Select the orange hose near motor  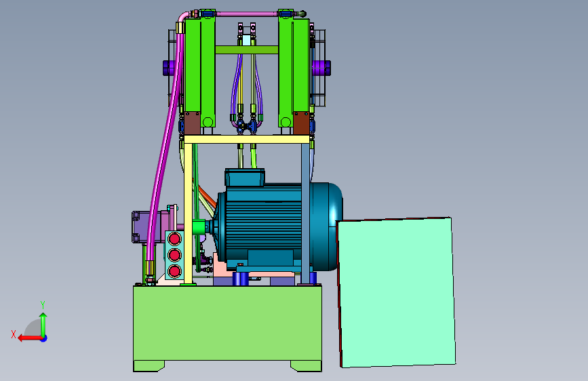(x=206, y=196)
